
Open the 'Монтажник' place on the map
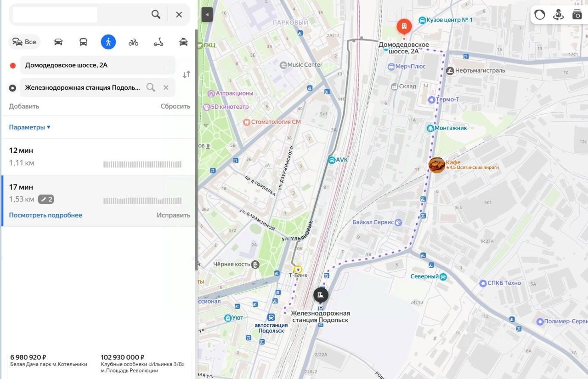tap(447, 128)
